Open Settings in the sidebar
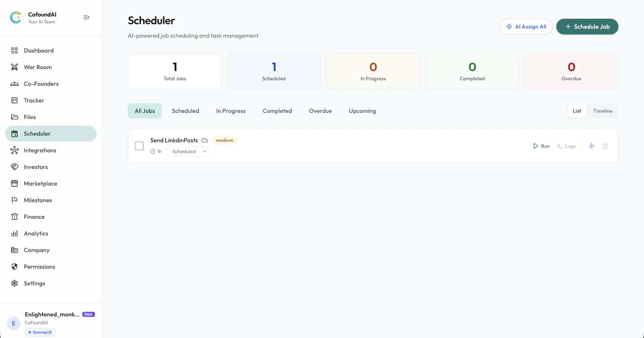 [51, 283]
